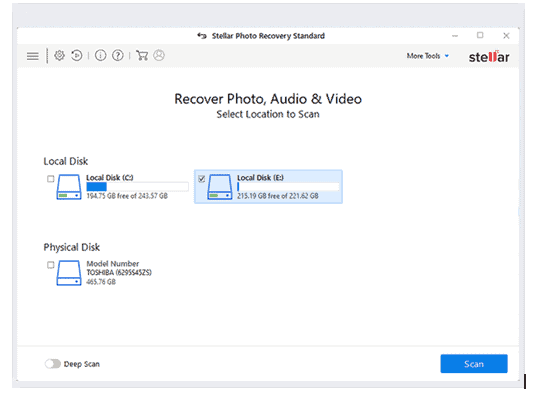Select the 'Local Disk (C:)' label
The width and height of the screenshot is (537, 393).
click(x=110, y=178)
